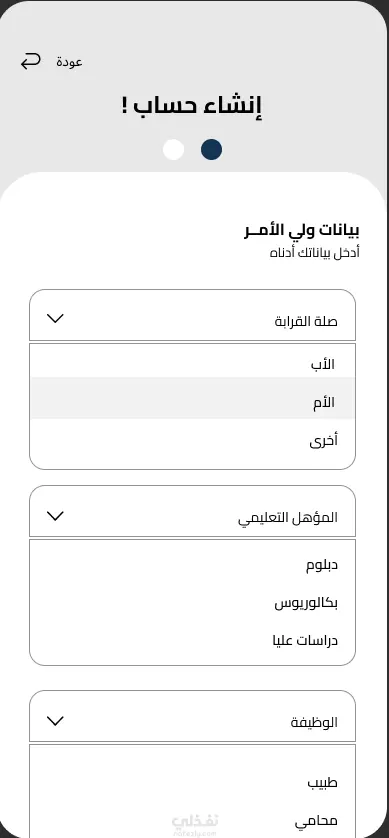This screenshot has height=838, width=389.
Task: Pick أخرى in the relationship list
Action: (192, 441)
